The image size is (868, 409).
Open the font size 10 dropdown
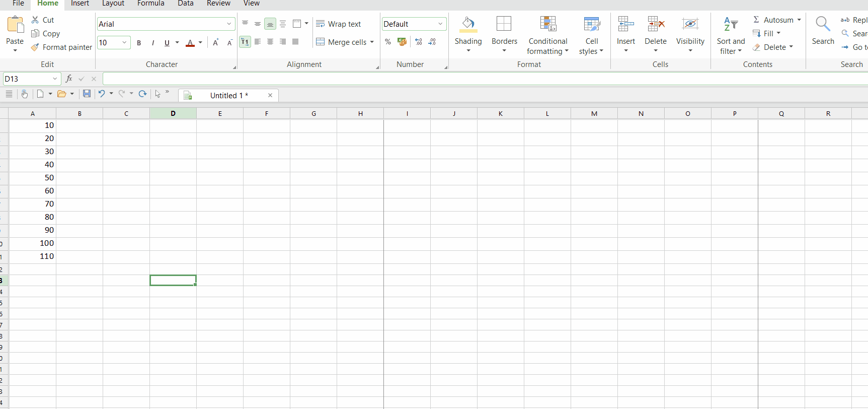[x=124, y=42]
